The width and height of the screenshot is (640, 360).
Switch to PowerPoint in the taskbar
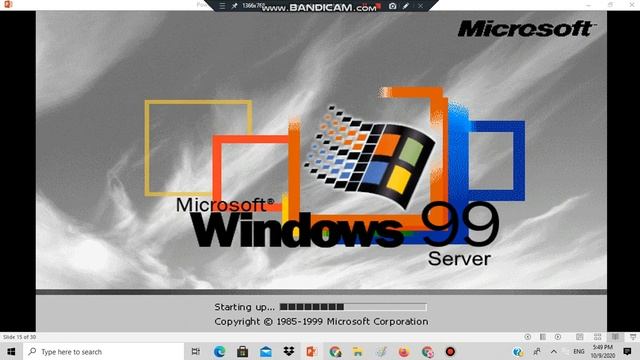312,351
